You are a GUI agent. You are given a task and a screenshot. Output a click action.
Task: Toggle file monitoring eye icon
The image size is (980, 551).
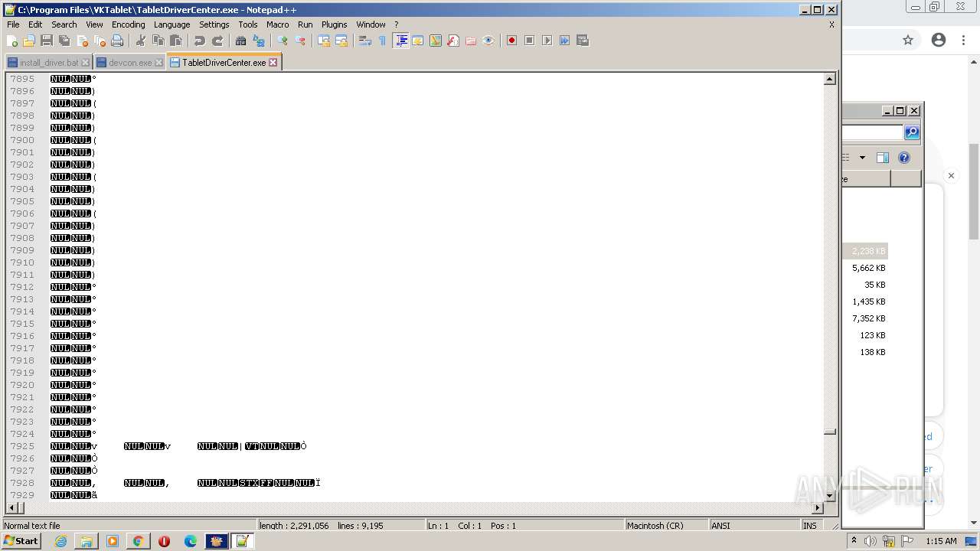pos(488,41)
